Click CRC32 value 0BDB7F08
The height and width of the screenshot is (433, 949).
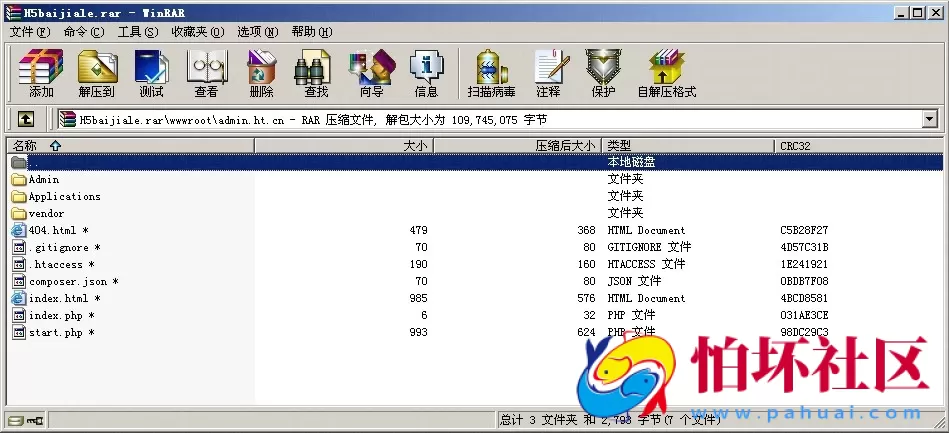(x=804, y=281)
